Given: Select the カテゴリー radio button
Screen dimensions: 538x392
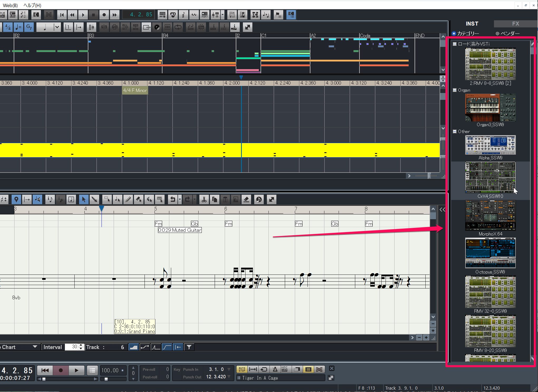Looking at the screenshot, I should point(454,33).
